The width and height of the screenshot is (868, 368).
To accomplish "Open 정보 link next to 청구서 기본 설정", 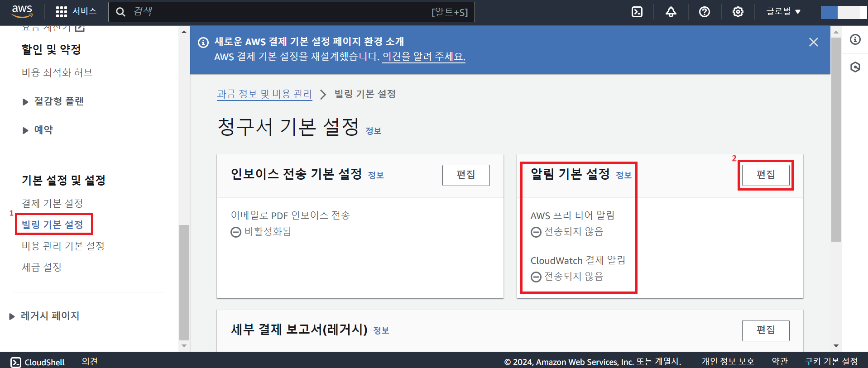I will [x=374, y=131].
